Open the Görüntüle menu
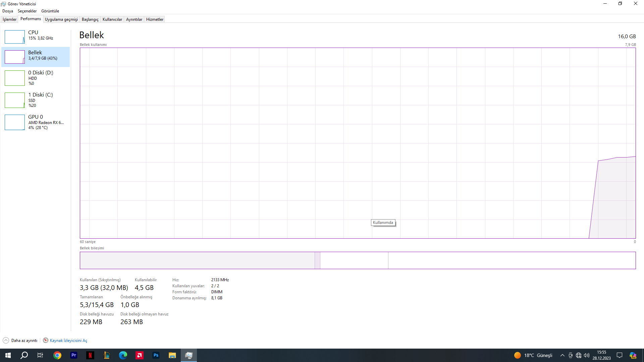 [50, 11]
